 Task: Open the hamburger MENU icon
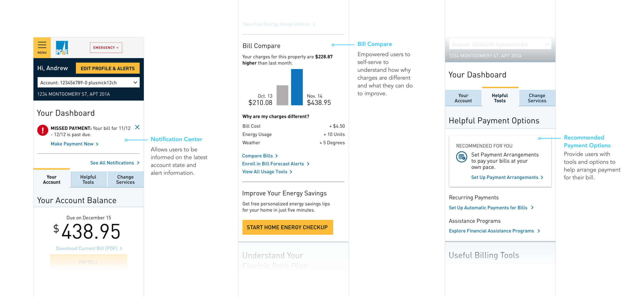[x=42, y=48]
